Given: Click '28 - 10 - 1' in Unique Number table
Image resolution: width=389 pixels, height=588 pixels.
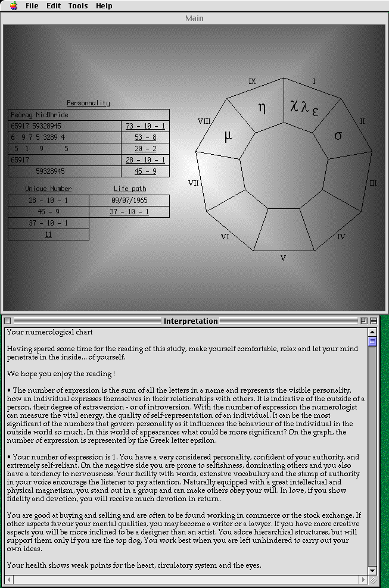Looking at the screenshot, I should pyautogui.click(x=48, y=200).
